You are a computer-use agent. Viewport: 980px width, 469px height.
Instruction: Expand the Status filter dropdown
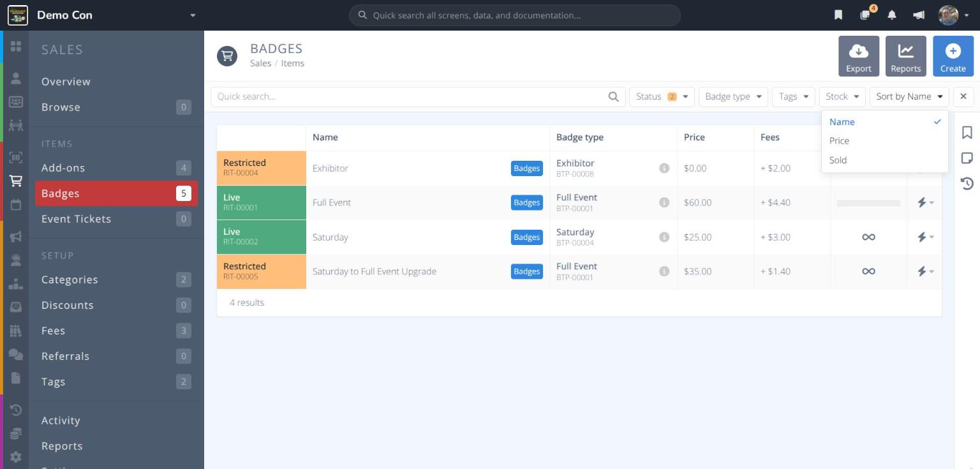(x=662, y=97)
